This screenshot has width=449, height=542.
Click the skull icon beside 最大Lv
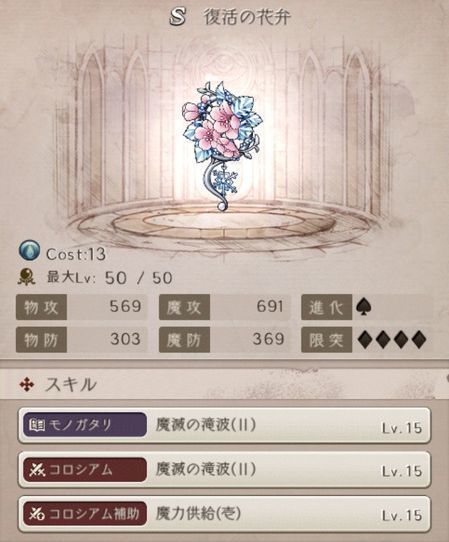pyautogui.click(x=27, y=277)
